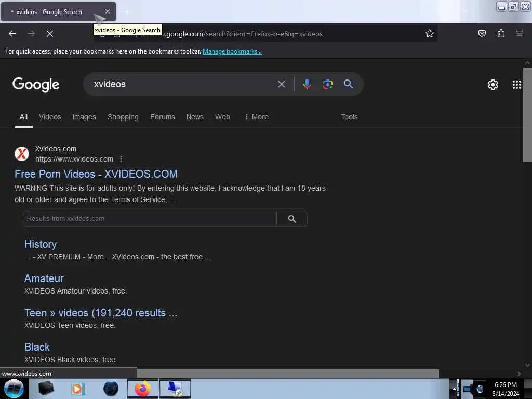Open the dark globe taskbar icon
The width and height of the screenshot is (532, 399).
coord(111,389)
